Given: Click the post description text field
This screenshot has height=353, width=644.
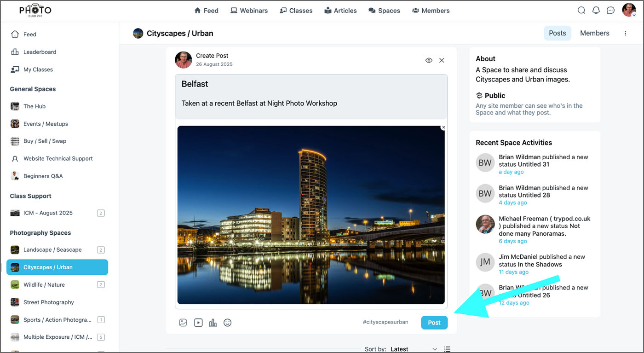Looking at the screenshot, I should coord(311,104).
